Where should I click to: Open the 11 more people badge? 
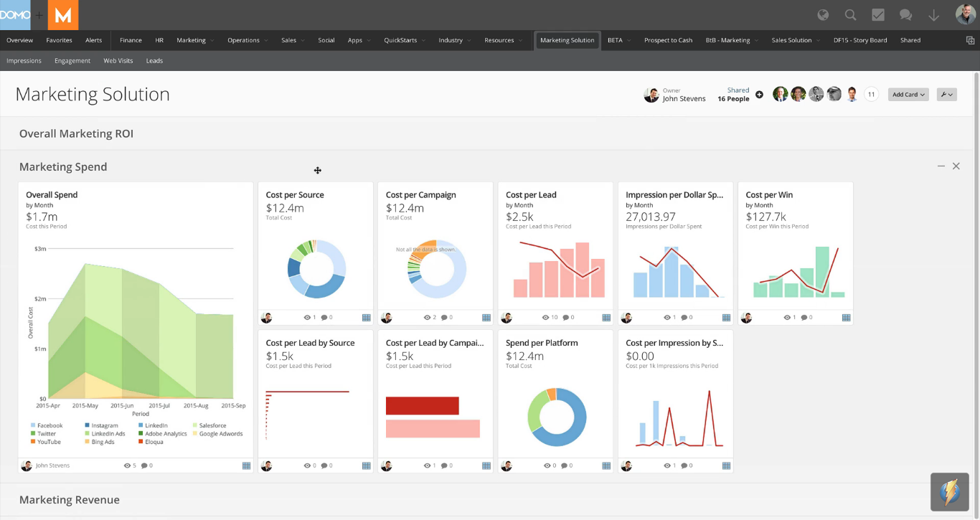pos(871,94)
